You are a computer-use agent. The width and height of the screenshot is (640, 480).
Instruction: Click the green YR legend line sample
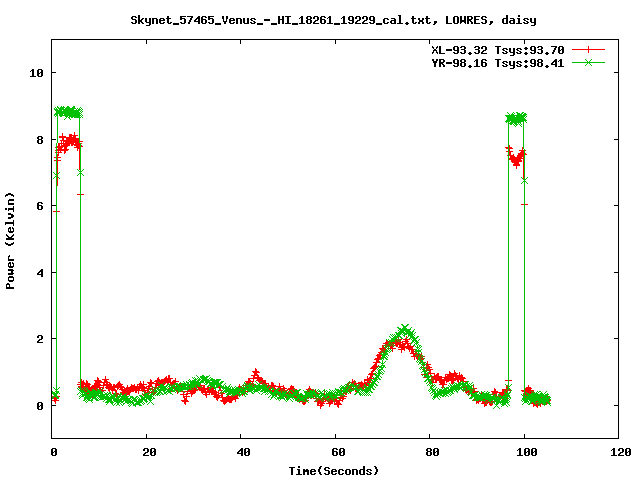coord(588,62)
